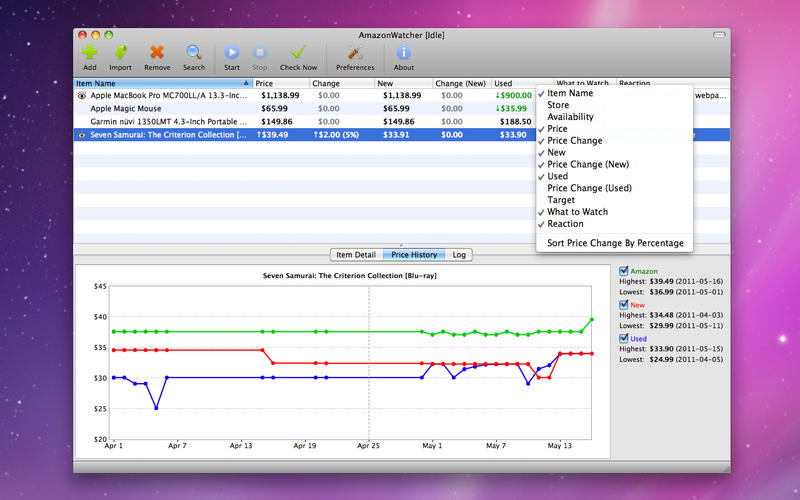
Task: Click the lowest blue Used data point at $25
Action: point(156,408)
